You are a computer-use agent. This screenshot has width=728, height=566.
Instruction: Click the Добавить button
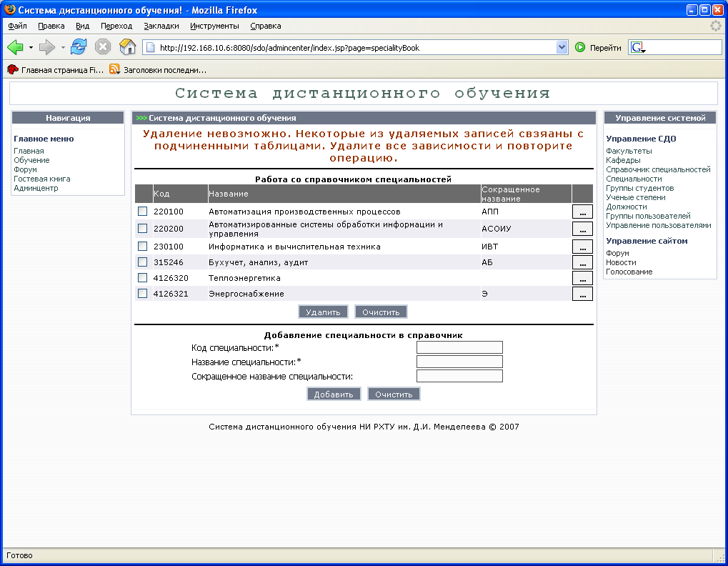point(334,394)
